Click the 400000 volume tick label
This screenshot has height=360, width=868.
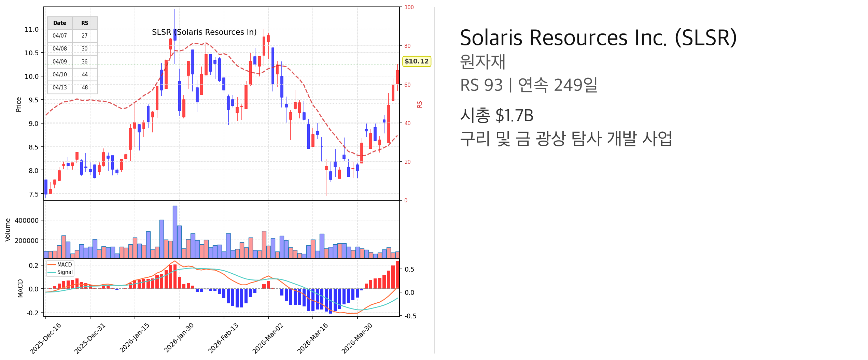[27, 220]
